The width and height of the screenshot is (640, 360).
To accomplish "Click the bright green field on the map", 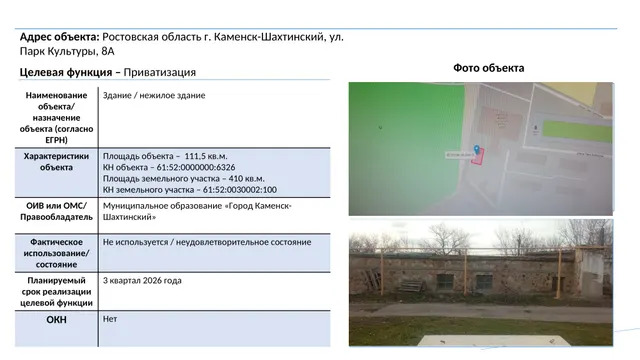I will [577, 132].
